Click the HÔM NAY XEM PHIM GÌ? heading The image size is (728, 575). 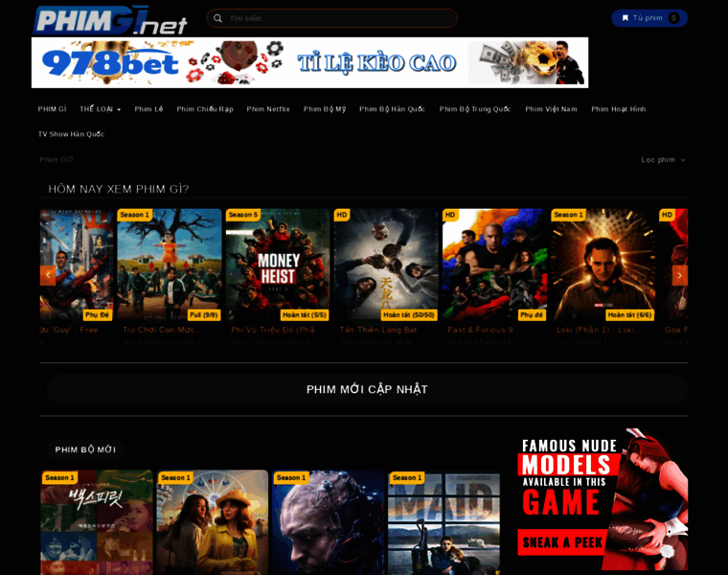click(x=119, y=189)
